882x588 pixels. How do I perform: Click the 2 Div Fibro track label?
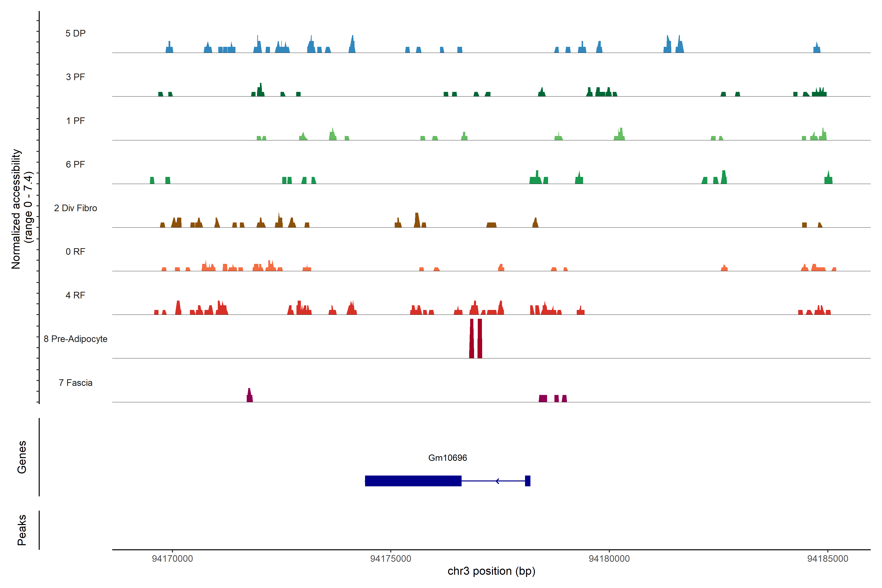click(x=75, y=208)
